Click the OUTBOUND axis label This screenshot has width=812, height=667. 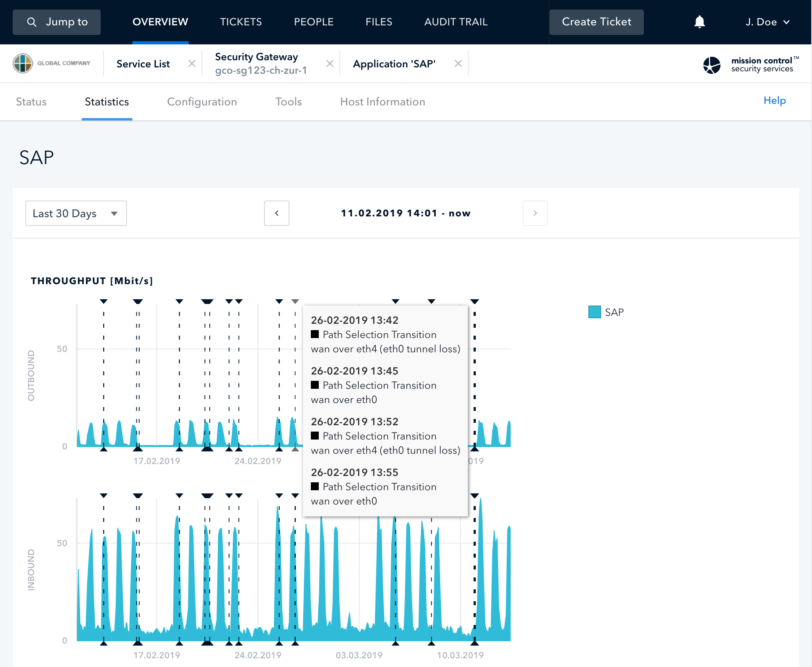[x=31, y=376]
